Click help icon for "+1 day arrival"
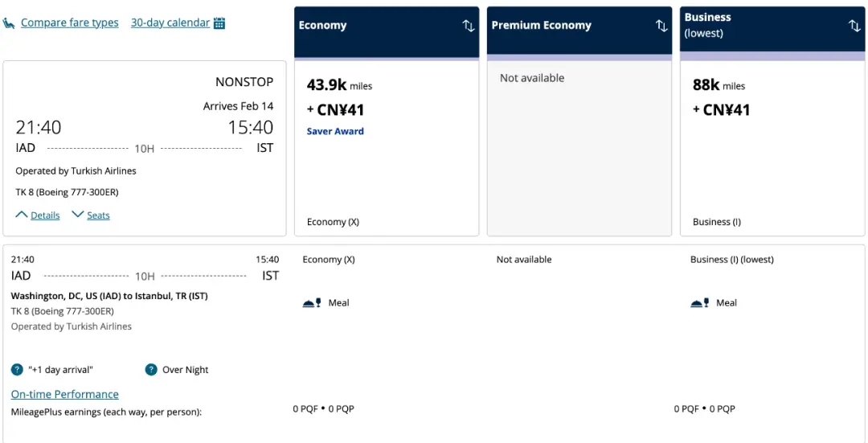868x443 pixels. [17, 370]
